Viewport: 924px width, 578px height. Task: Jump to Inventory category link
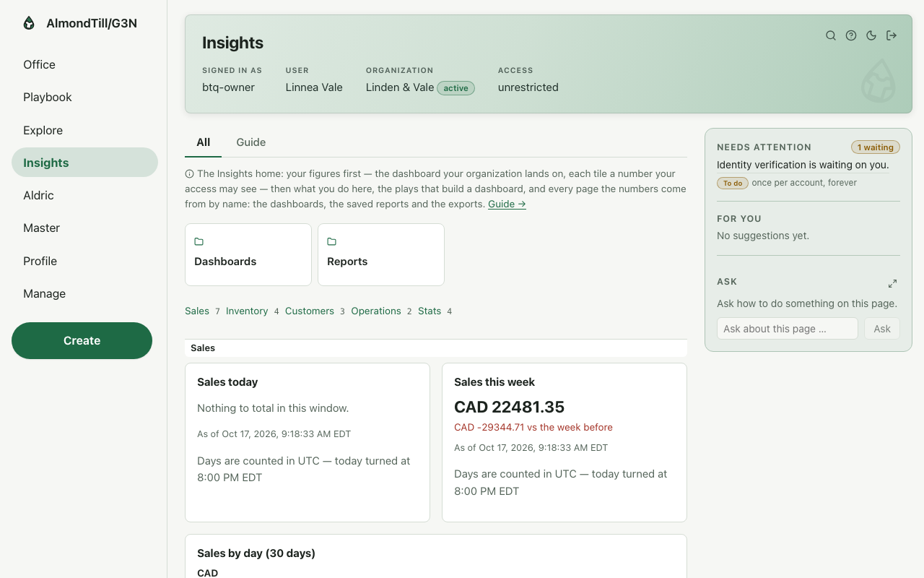247,311
